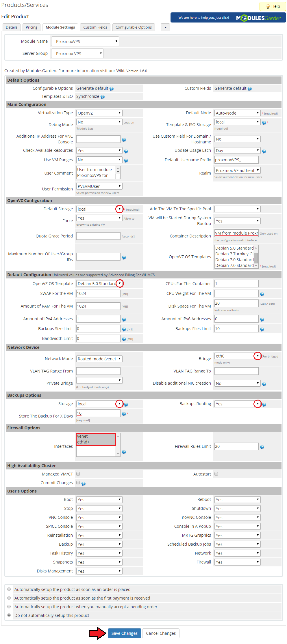The width and height of the screenshot is (287, 644).
Task: Switch to the Details tab
Action: pos(12,27)
